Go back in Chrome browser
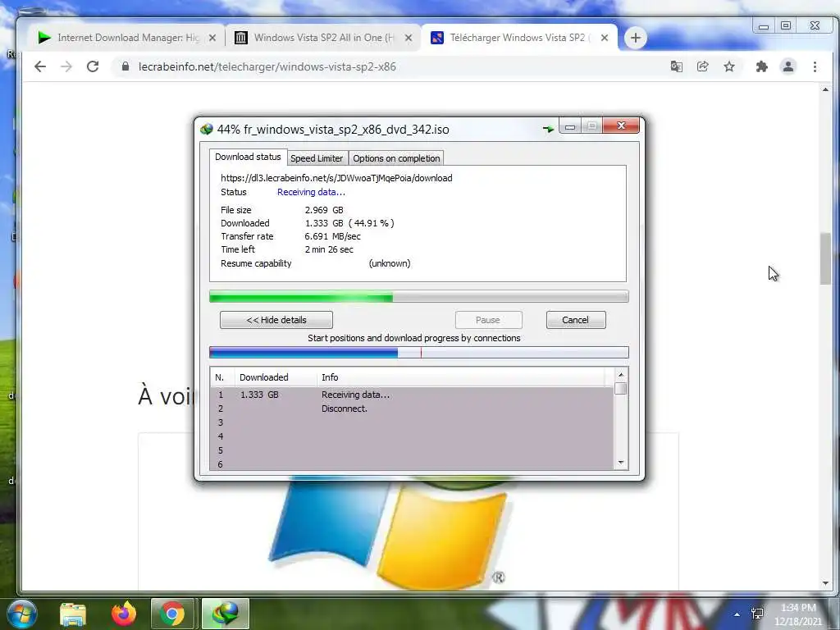Image resolution: width=840 pixels, height=630 pixels. click(x=40, y=67)
